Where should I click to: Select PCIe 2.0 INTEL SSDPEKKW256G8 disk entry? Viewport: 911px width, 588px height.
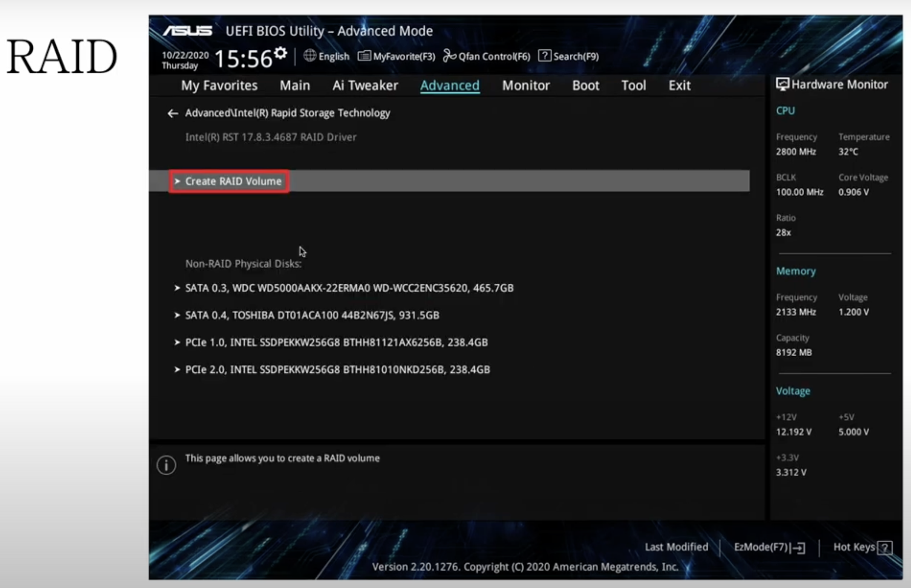(337, 369)
